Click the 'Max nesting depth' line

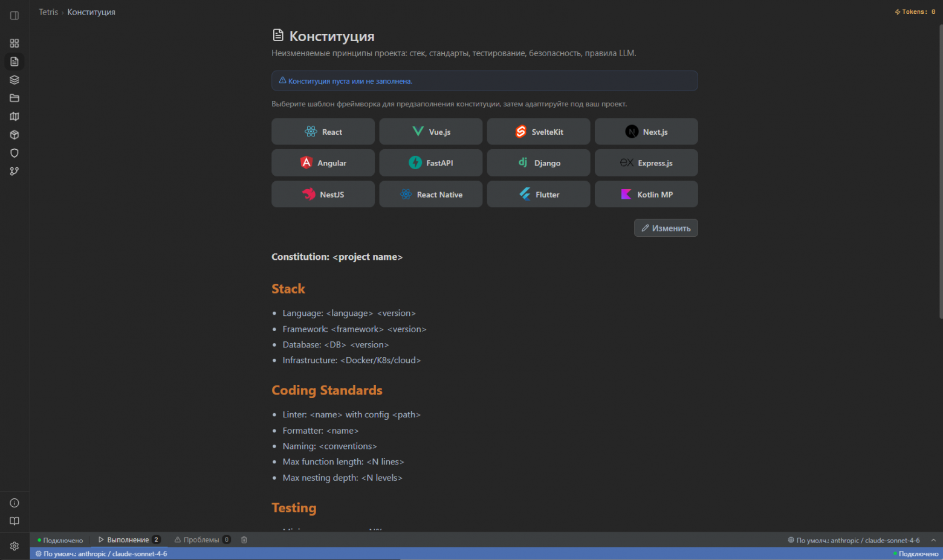[343, 478]
